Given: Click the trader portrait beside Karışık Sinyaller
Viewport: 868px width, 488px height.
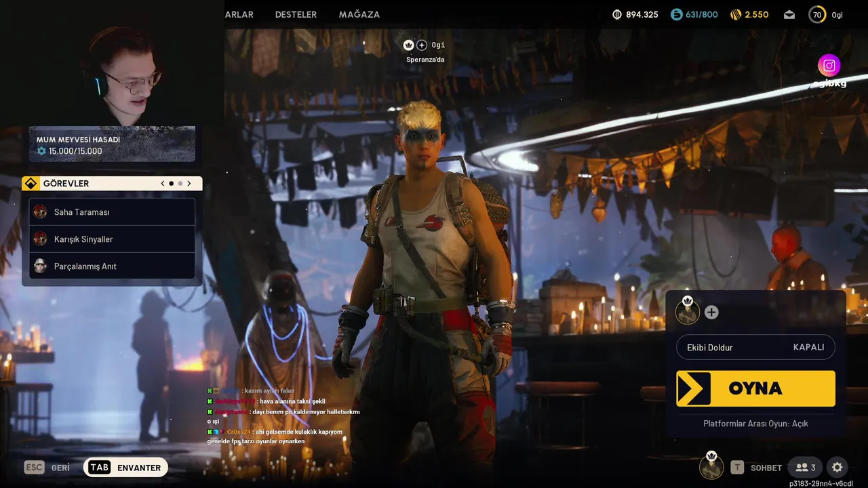Looking at the screenshot, I should point(41,239).
